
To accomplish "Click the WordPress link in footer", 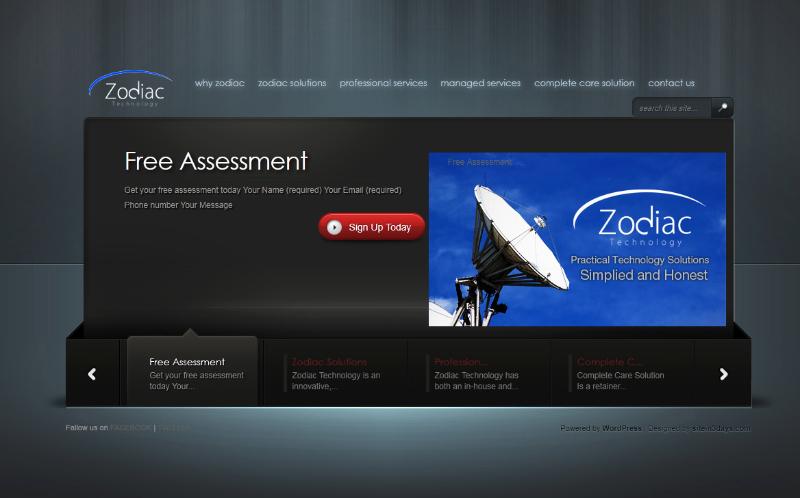I will [x=621, y=428].
